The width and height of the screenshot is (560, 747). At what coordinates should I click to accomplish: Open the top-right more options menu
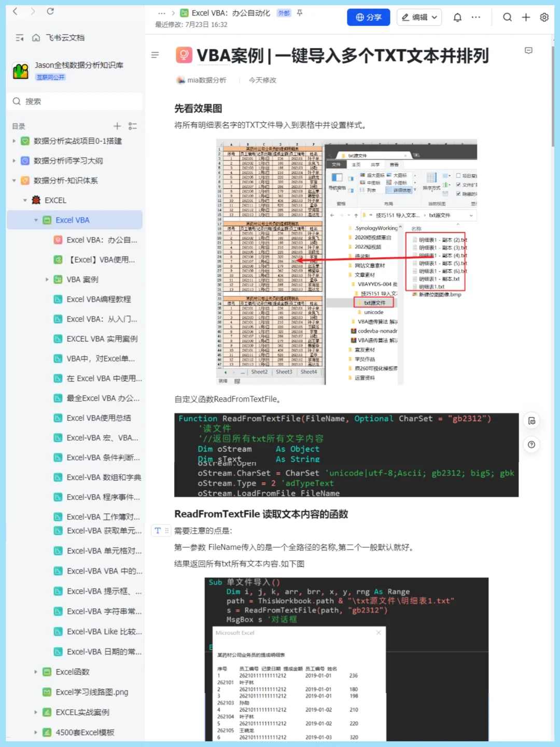(476, 17)
